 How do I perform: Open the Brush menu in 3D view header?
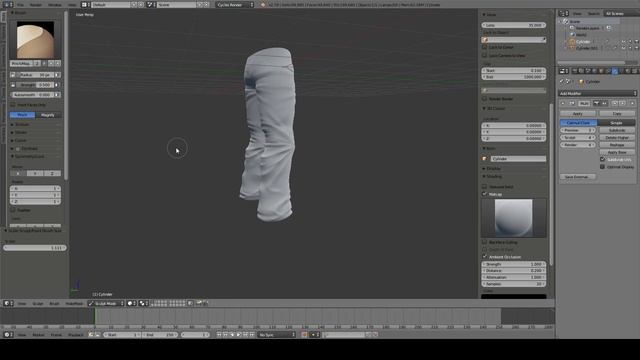pyautogui.click(x=54, y=304)
